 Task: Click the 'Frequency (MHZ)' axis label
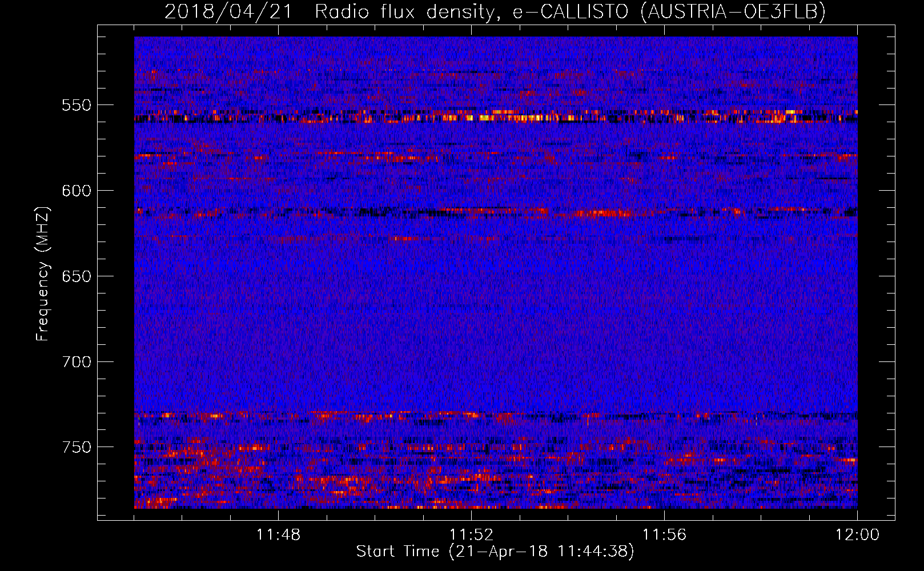(x=43, y=274)
